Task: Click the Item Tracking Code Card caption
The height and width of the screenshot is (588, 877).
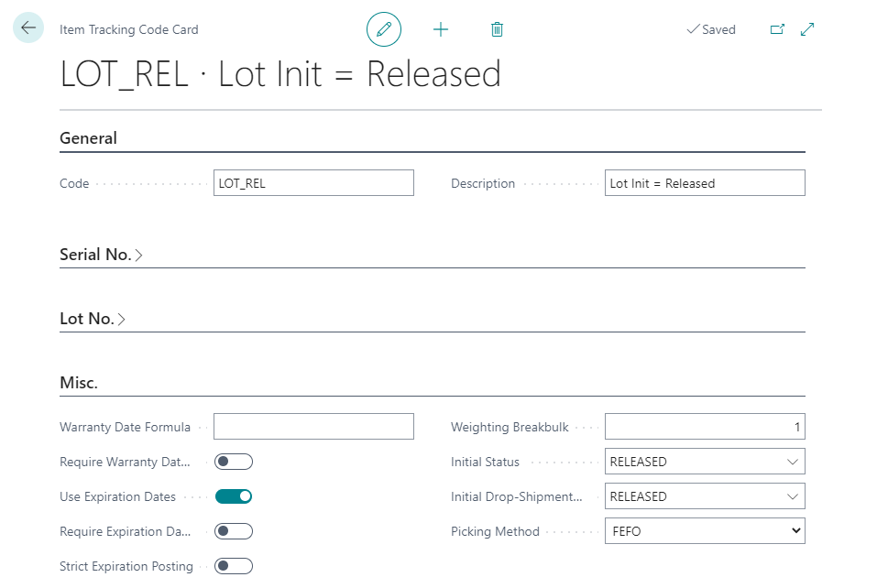Action: point(129,29)
